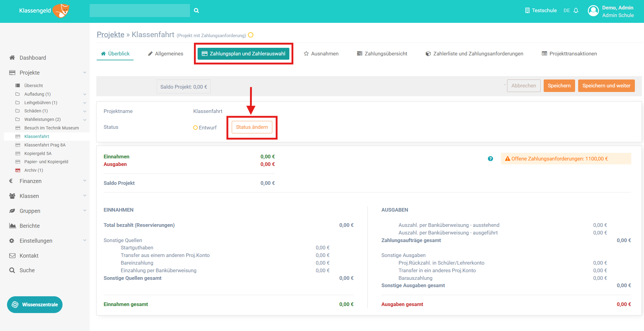Click Speichern und weiter button
Viewport: 644px width, 331px height.
click(x=606, y=86)
